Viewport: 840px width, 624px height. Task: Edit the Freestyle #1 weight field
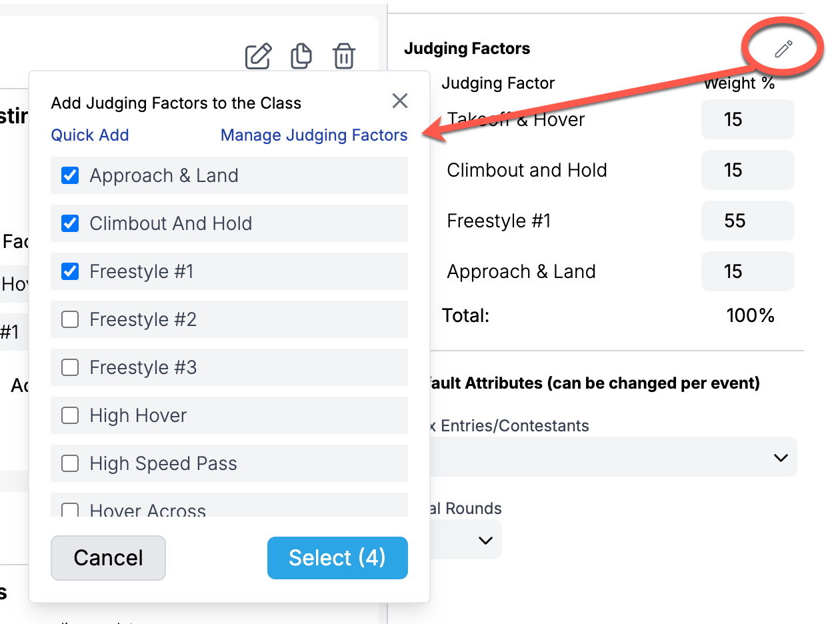(747, 221)
